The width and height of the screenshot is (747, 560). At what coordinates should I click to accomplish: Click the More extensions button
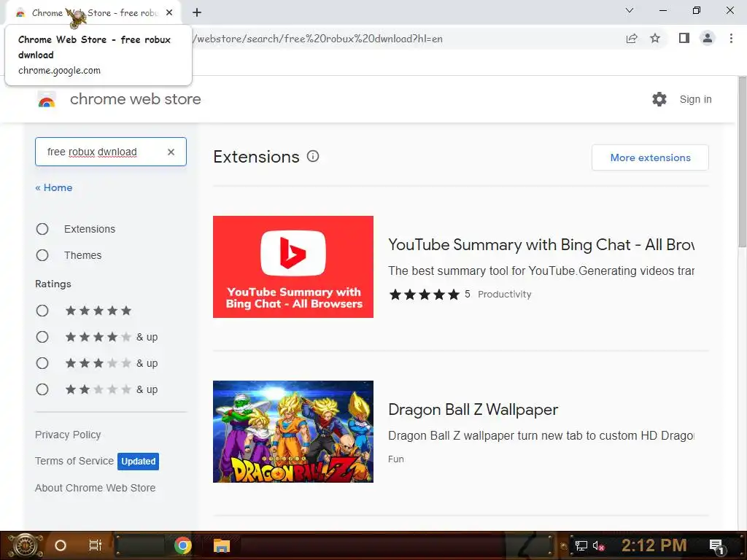(650, 157)
